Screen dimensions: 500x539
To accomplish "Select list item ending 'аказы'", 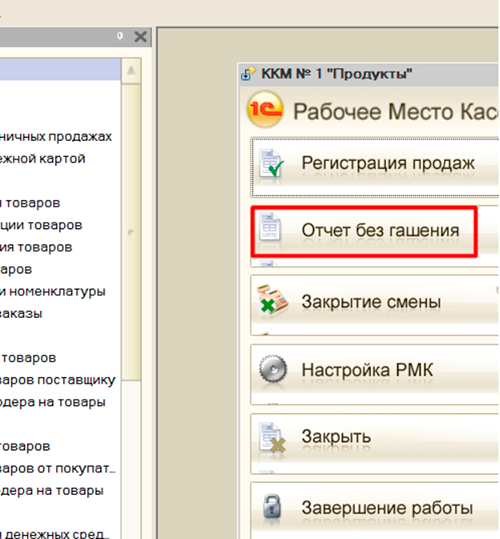I will point(21,314).
